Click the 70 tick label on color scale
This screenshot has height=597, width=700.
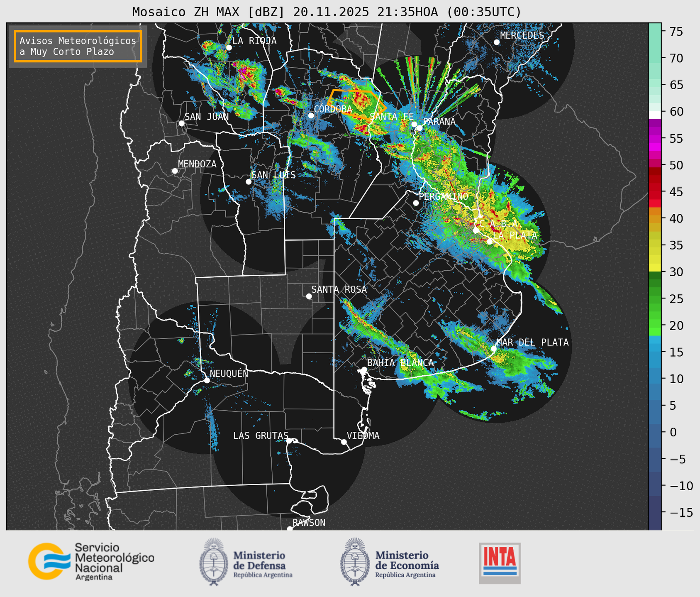(x=676, y=59)
